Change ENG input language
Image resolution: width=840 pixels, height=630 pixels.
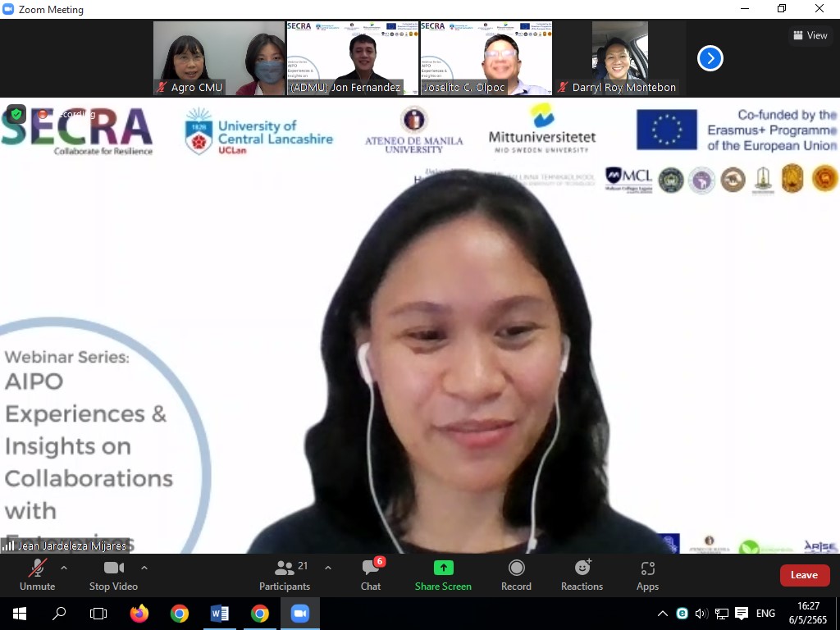(765, 614)
